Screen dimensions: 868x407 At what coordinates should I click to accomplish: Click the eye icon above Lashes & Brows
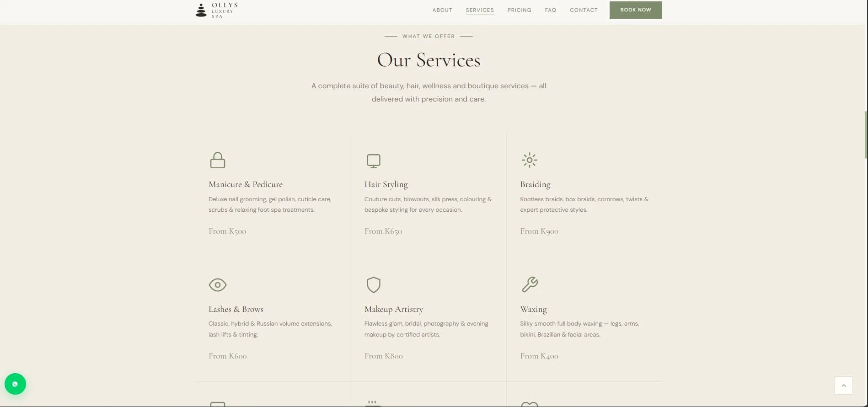pyautogui.click(x=218, y=285)
